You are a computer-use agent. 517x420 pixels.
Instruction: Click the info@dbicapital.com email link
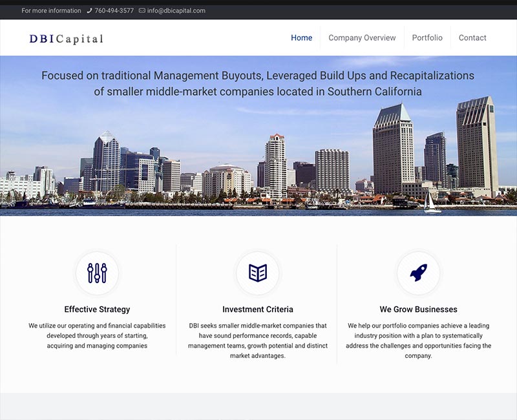pyautogui.click(x=176, y=11)
